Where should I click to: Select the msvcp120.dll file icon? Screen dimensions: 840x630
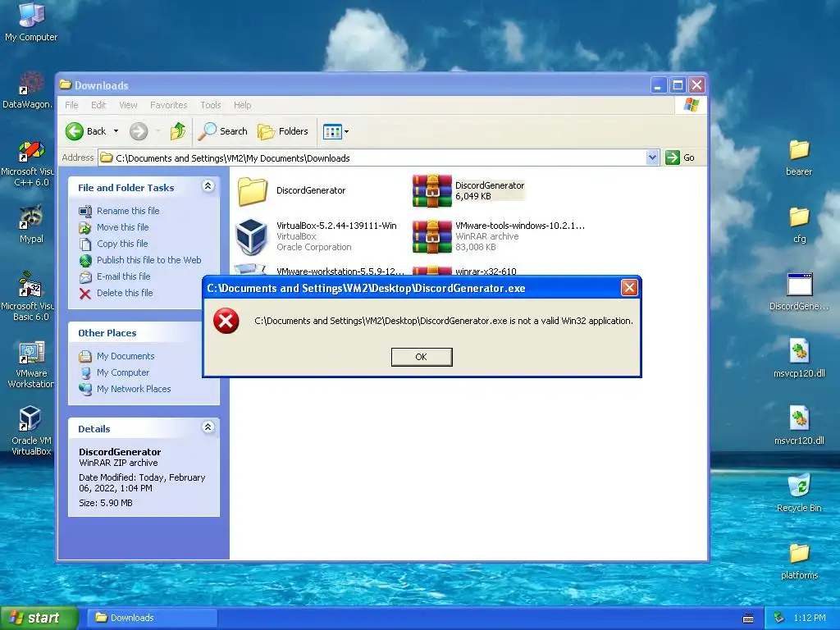coord(799,359)
